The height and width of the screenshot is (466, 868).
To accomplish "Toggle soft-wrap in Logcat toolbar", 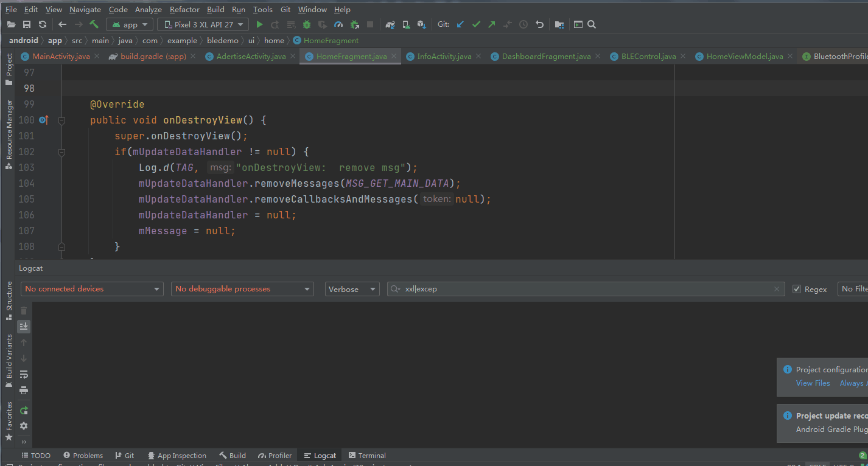I will [x=24, y=374].
